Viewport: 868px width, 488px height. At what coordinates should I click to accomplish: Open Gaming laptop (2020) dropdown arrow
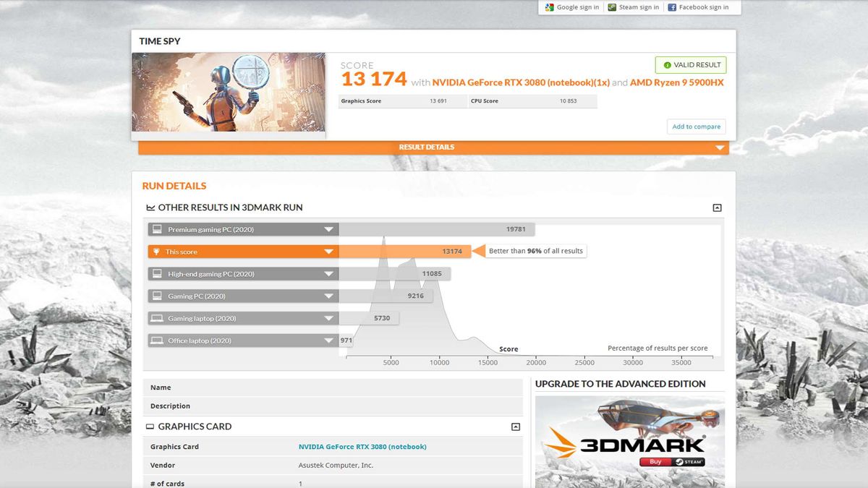click(x=329, y=318)
